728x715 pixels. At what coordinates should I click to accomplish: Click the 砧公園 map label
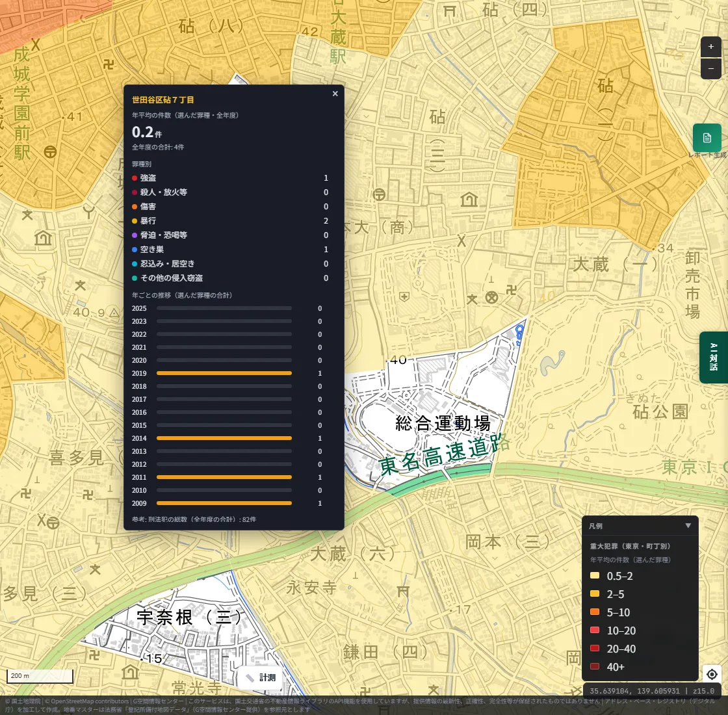point(660,411)
